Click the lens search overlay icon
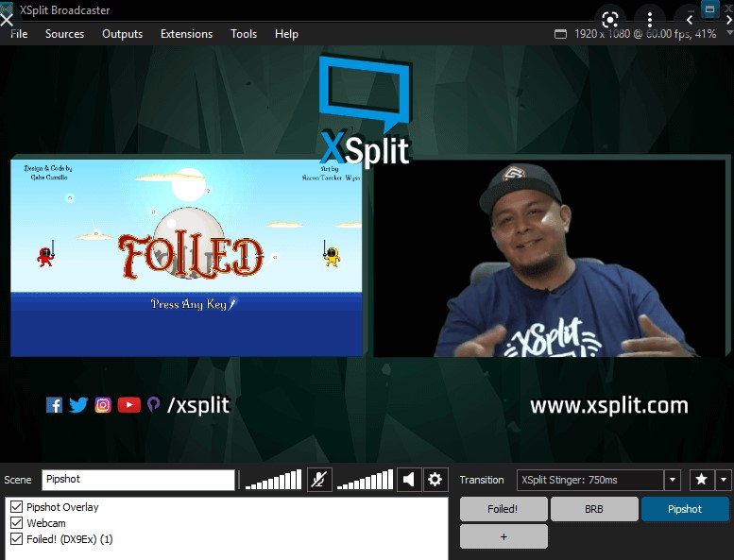 [610, 20]
